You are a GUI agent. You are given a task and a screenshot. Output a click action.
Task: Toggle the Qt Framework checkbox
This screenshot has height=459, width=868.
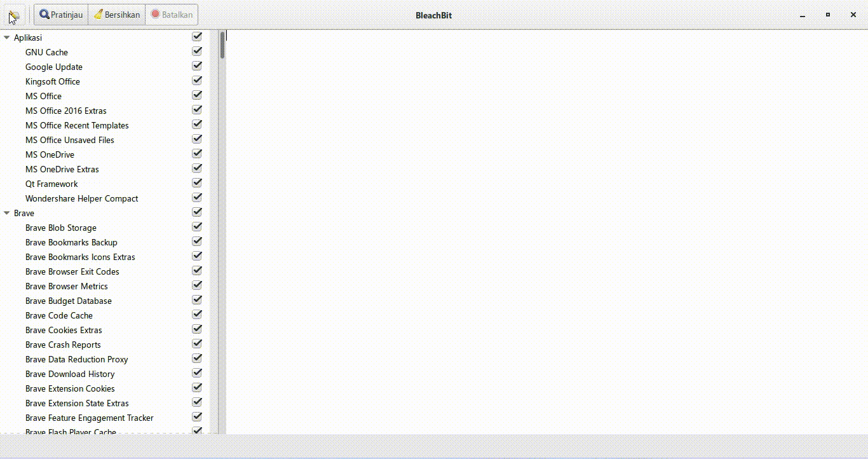(197, 183)
